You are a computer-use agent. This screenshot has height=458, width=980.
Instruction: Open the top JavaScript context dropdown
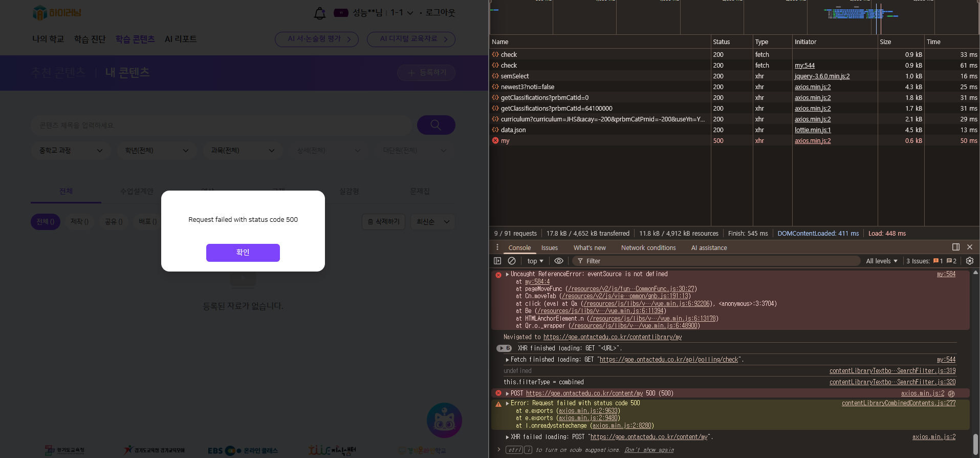[x=535, y=261]
